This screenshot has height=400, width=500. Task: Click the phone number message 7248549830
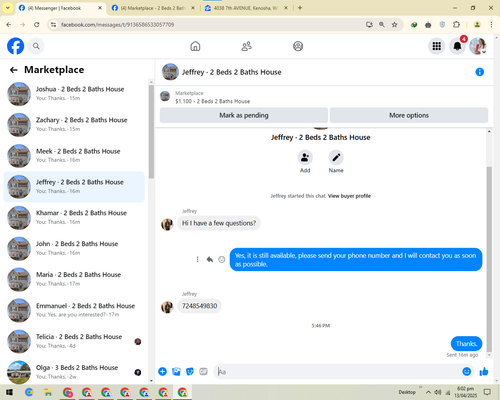pos(199,306)
